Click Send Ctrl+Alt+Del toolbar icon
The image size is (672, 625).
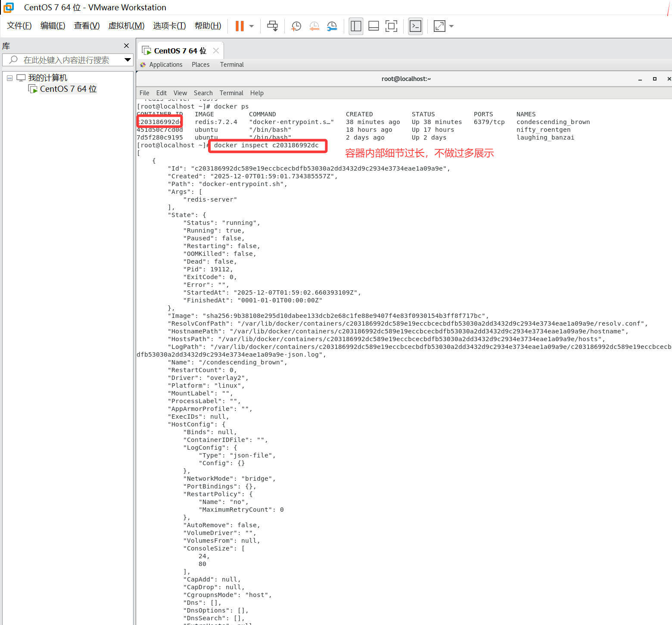pyautogui.click(x=272, y=26)
